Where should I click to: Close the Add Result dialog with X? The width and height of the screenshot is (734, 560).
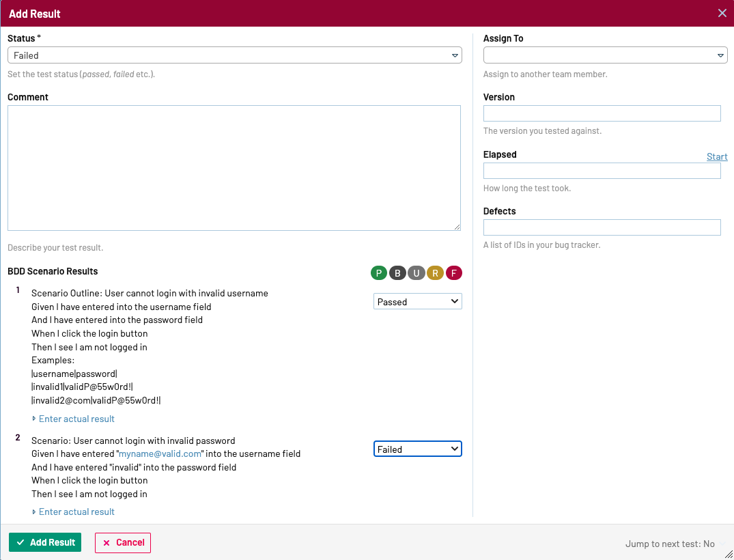(722, 13)
